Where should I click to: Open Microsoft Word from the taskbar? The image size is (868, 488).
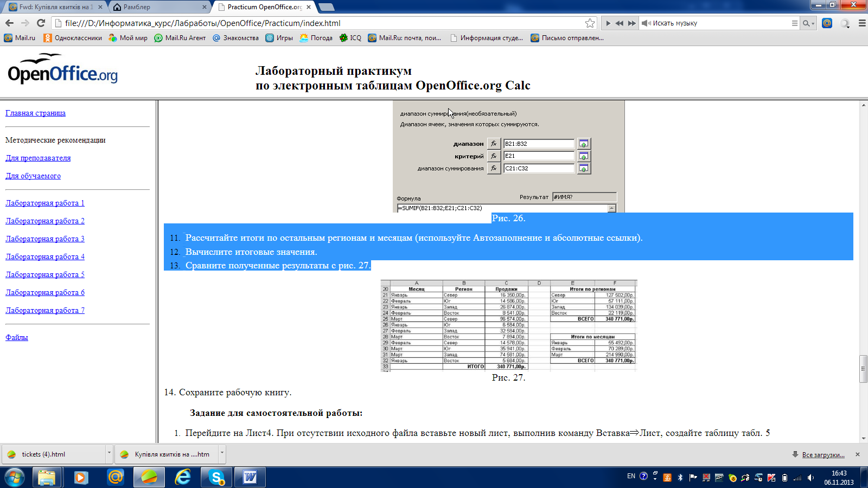250,477
